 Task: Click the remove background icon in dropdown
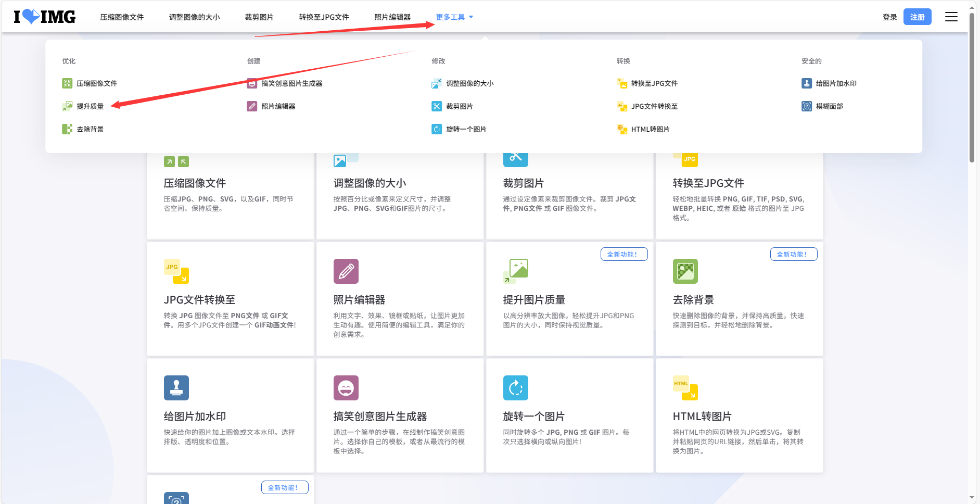tap(67, 129)
